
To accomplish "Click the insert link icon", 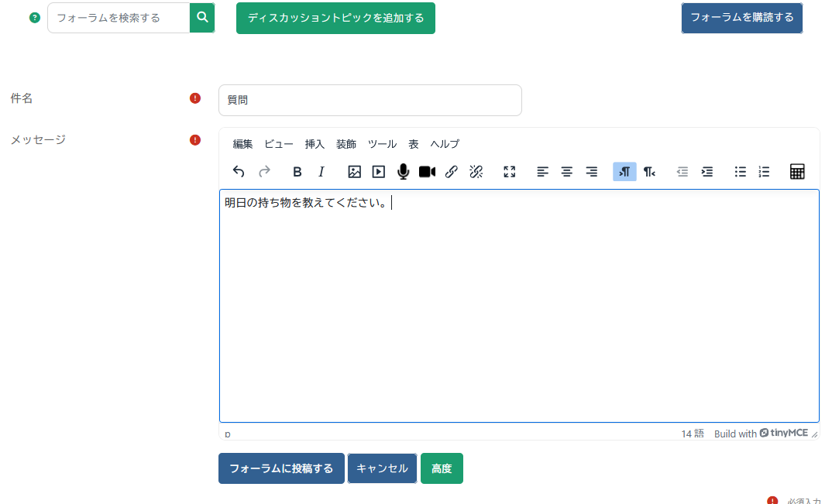I will click(452, 171).
